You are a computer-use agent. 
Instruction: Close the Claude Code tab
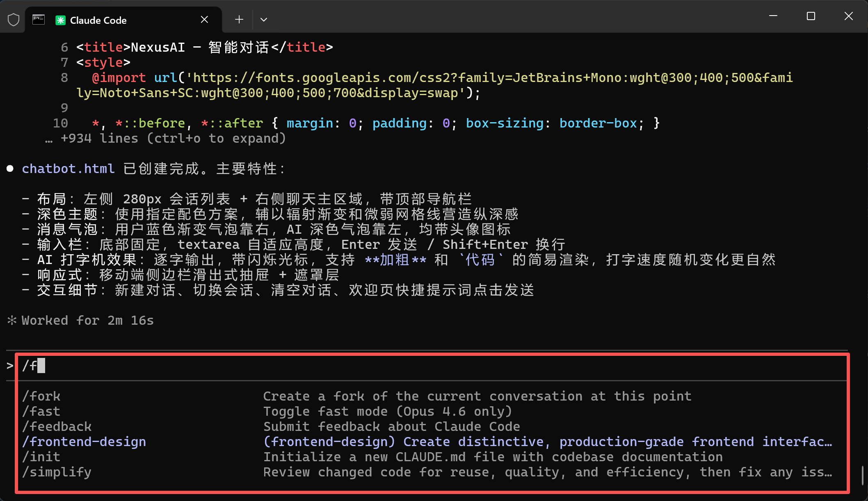204,19
